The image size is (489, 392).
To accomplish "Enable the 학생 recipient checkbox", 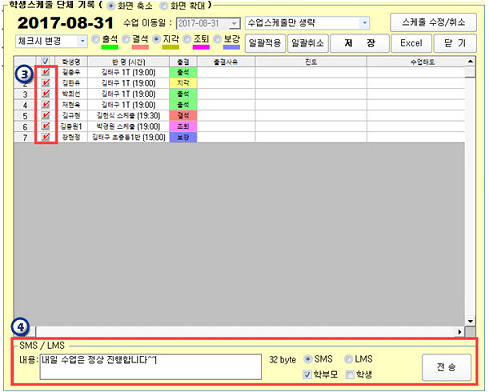I will click(350, 375).
